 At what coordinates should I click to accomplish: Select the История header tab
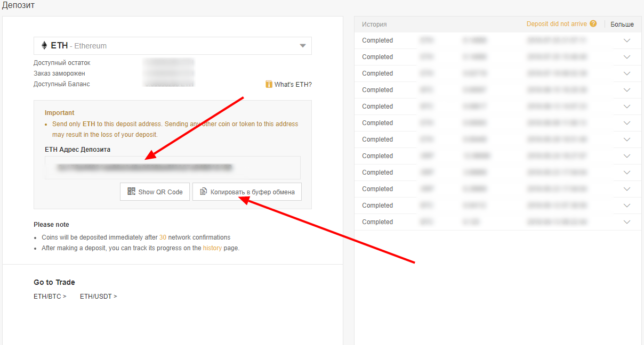pyautogui.click(x=374, y=24)
